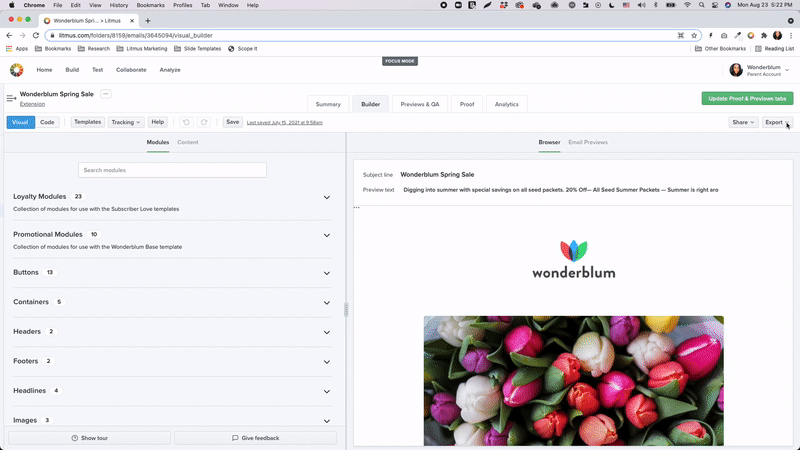The width and height of the screenshot is (800, 450).
Task: Open the Home navigation item
Action: (x=44, y=70)
